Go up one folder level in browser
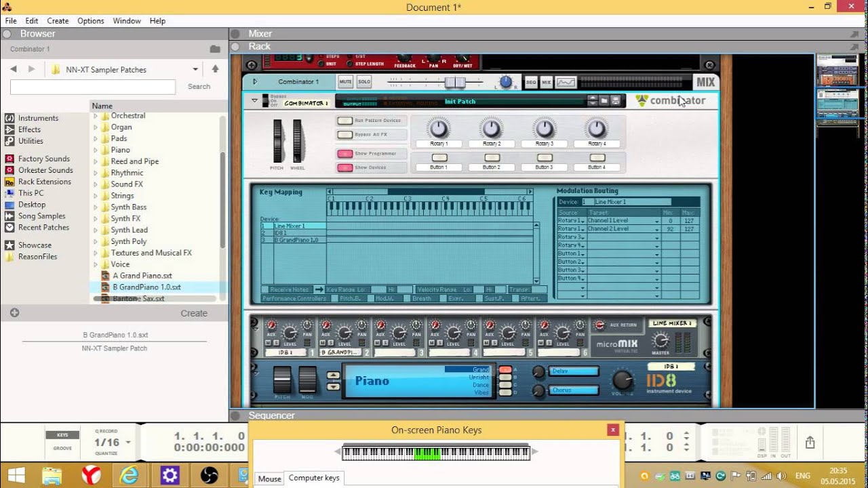The image size is (868, 488). [215, 69]
